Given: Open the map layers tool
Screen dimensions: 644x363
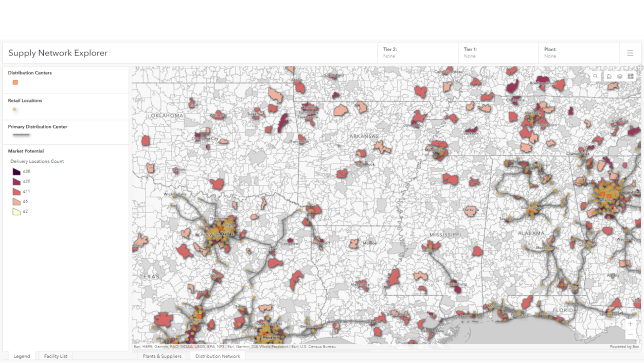Looking at the screenshot, I should point(620,76).
